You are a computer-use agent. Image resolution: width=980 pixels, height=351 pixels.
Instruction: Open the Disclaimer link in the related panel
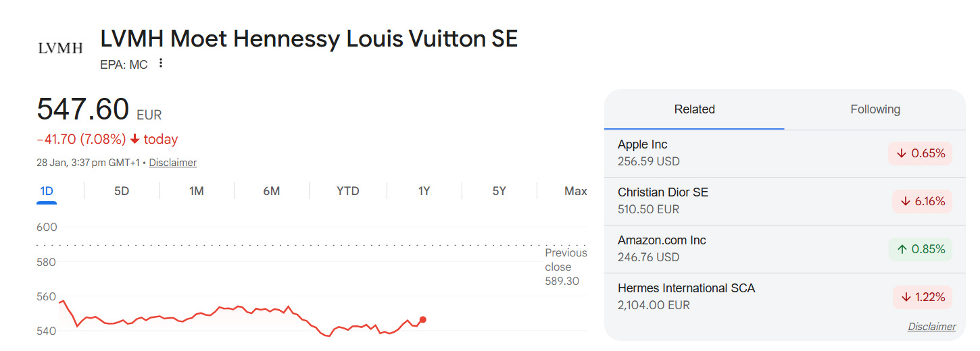click(931, 327)
